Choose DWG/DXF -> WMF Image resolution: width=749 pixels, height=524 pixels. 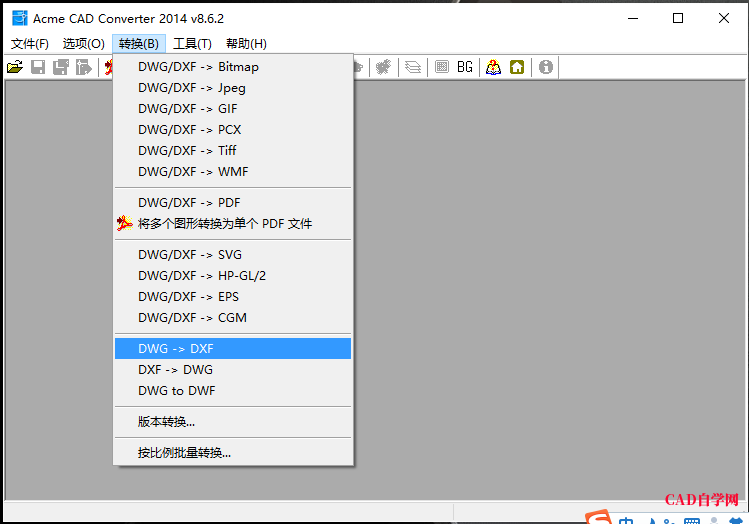[233, 172]
